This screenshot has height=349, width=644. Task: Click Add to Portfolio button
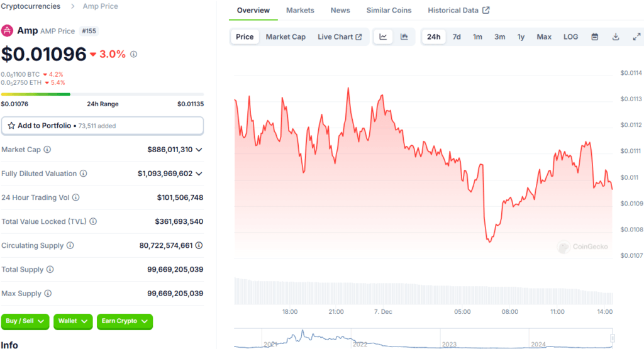103,126
